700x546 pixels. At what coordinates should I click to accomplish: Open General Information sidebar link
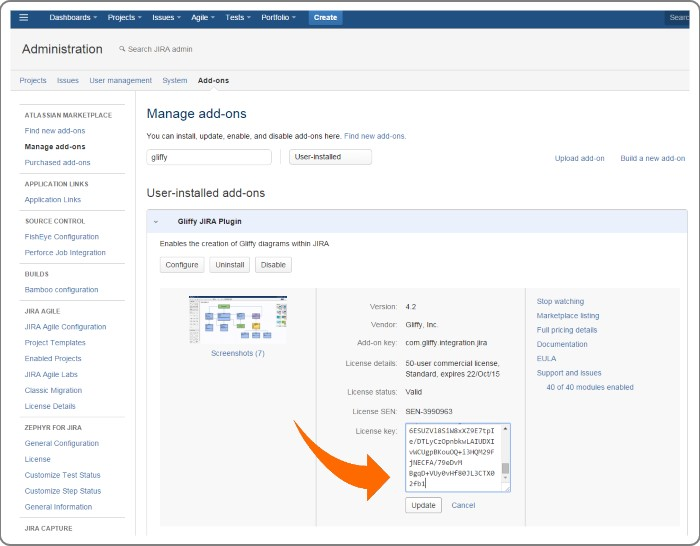58,507
